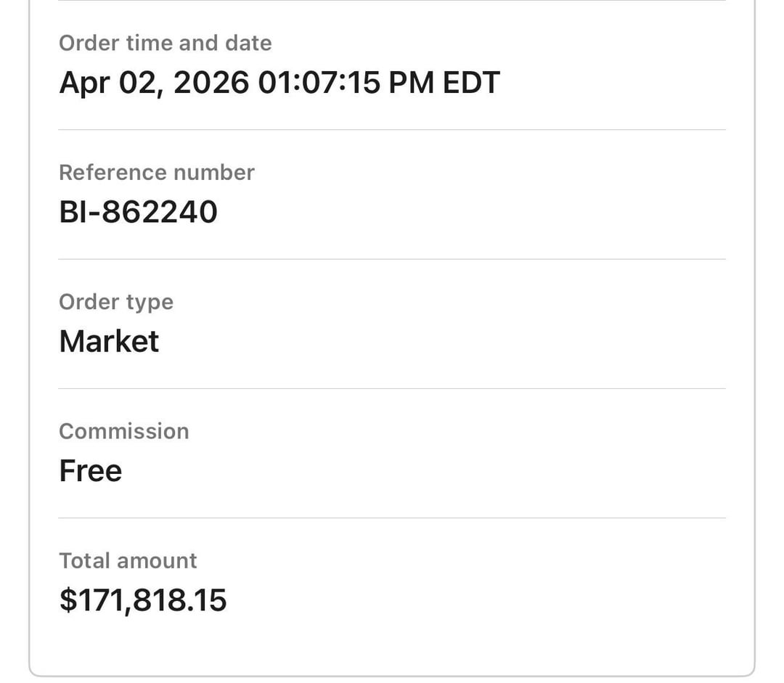Click the 'Total amount' label

point(127,560)
